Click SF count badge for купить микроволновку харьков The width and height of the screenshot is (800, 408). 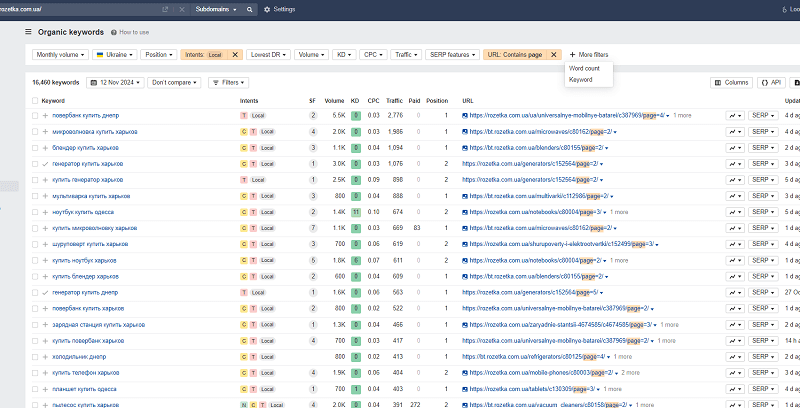point(313,228)
